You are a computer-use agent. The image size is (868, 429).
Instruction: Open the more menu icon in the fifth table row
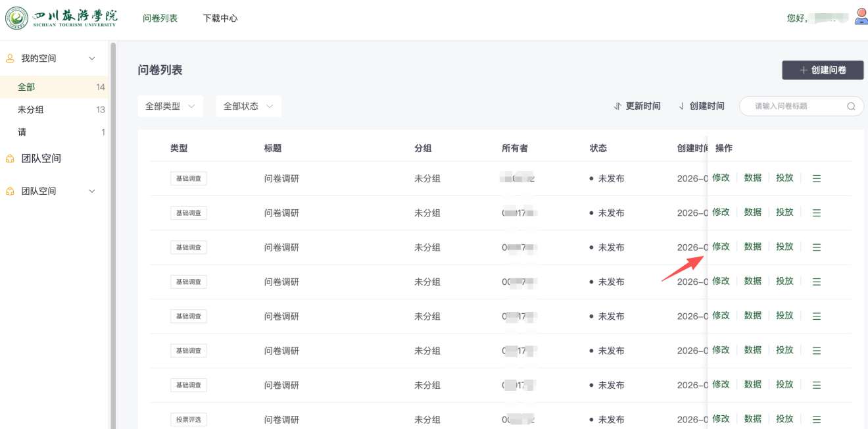pos(817,316)
